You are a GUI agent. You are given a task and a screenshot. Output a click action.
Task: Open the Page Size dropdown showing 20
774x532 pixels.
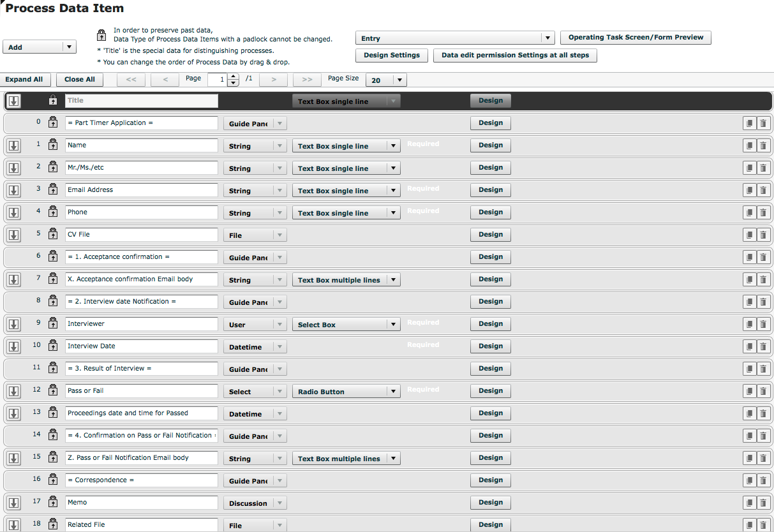coord(385,80)
